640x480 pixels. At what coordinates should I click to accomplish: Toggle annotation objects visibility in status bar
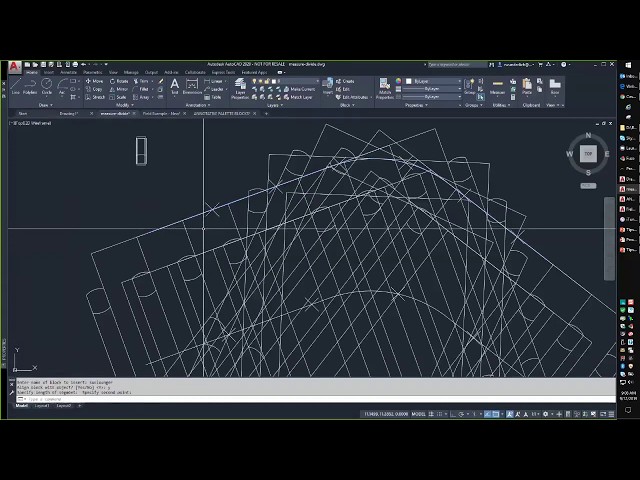[x=510, y=414]
